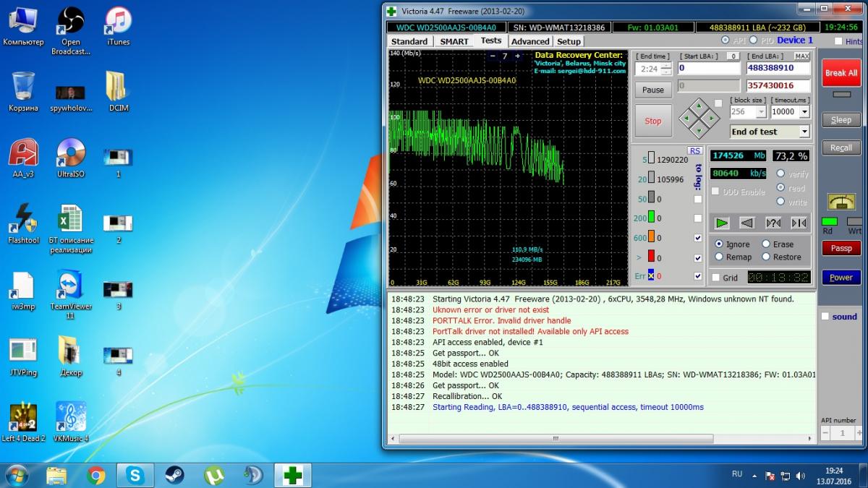Click the butterfly scan ▶|◀ button
Screen dimensions: 868x488
coord(799,223)
